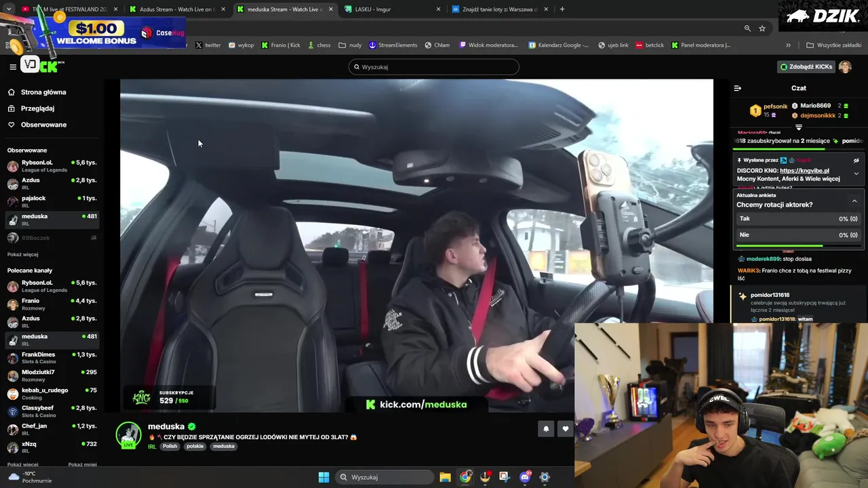Click the Kick search field
Screen dimensions: 868x488
tap(434, 66)
